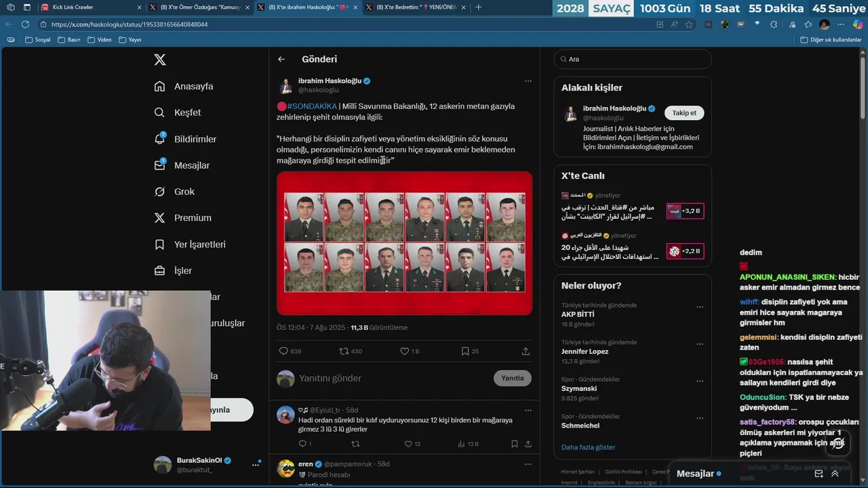Open Mesajlar in the sidebar

182,165
